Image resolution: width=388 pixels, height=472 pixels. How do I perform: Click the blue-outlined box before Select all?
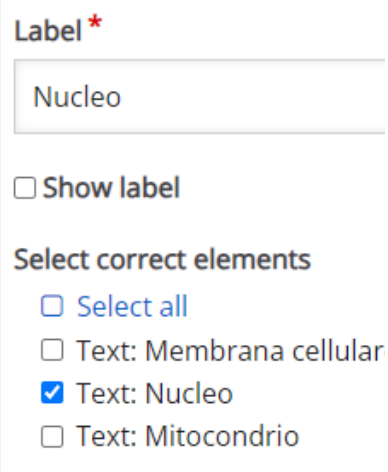(x=52, y=306)
